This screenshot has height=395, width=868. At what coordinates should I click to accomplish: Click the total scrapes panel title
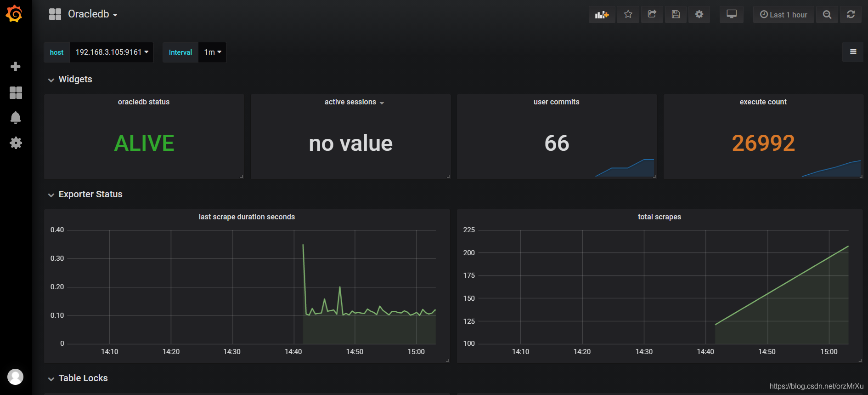coord(659,217)
